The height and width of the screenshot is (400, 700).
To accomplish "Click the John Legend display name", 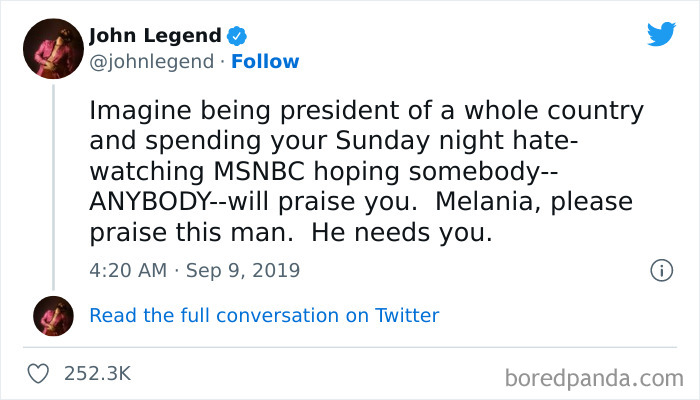I will pos(155,36).
